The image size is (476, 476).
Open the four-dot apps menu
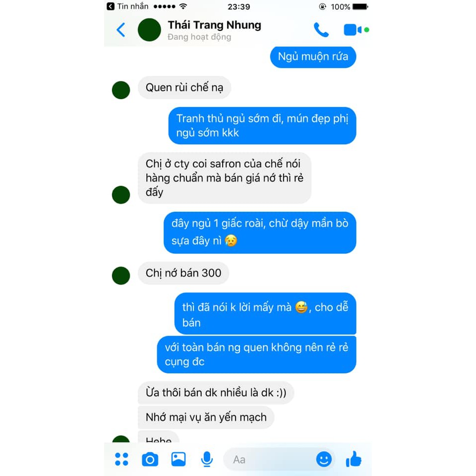(122, 459)
